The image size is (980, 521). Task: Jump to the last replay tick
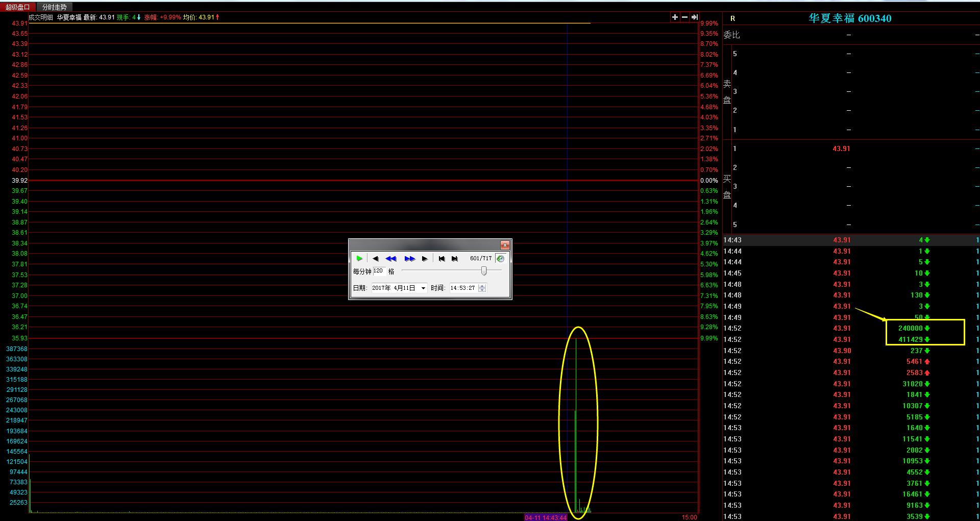454,259
